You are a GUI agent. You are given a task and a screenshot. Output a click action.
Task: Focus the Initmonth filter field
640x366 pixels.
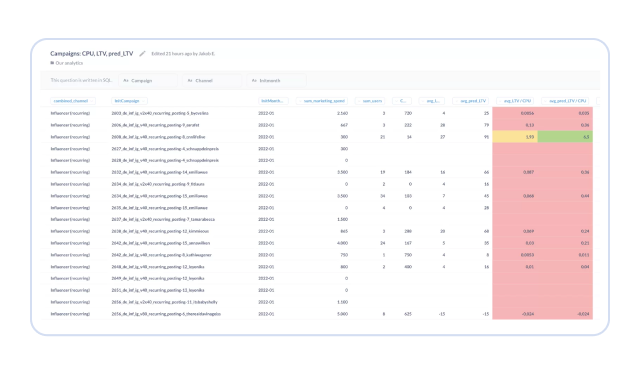click(x=276, y=80)
